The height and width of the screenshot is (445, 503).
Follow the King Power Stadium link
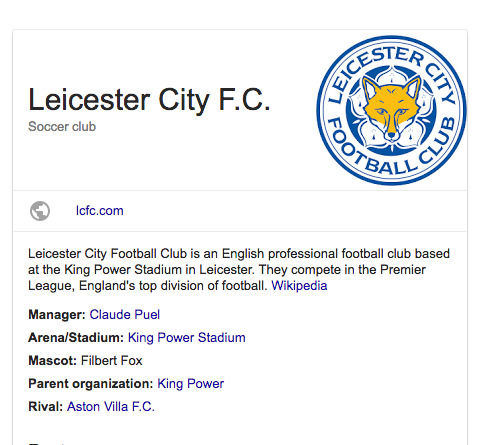coord(187,338)
